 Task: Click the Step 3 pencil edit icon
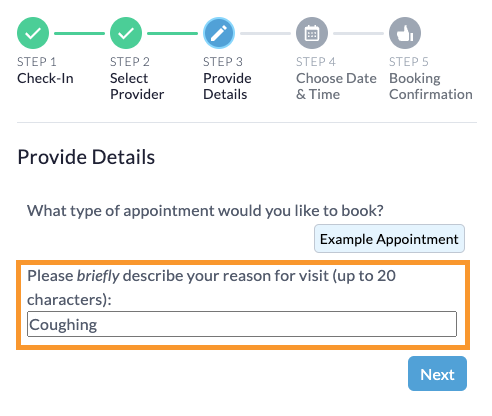pos(219,33)
